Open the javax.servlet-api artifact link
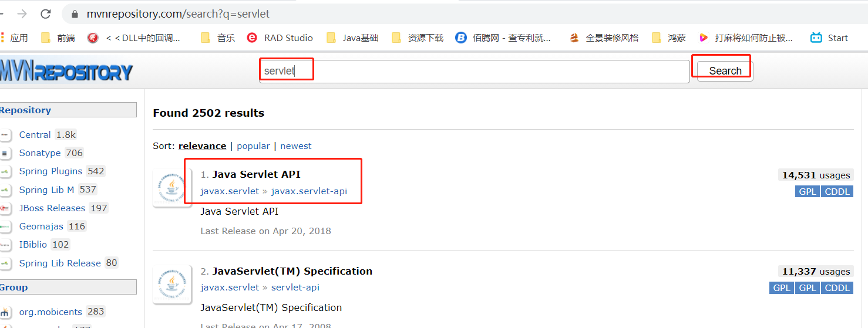Image resolution: width=868 pixels, height=328 pixels. pyautogui.click(x=309, y=191)
